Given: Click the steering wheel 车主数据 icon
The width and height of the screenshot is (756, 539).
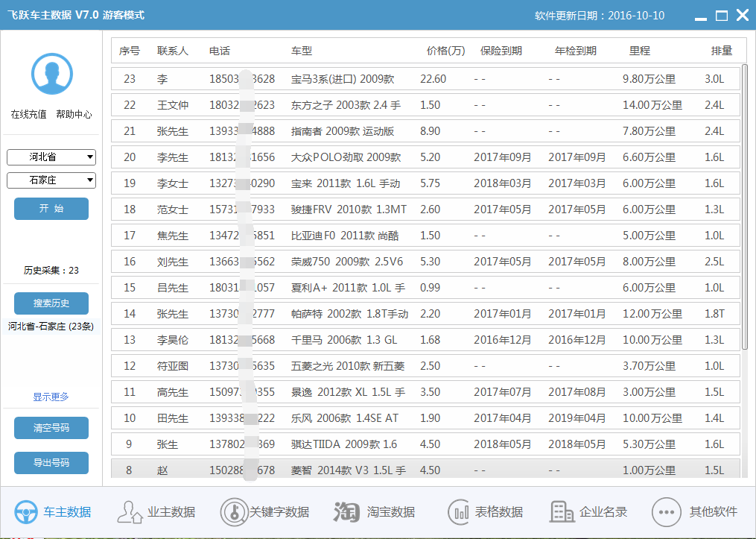Looking at the screenshot, I should click(x=27, y=512).
